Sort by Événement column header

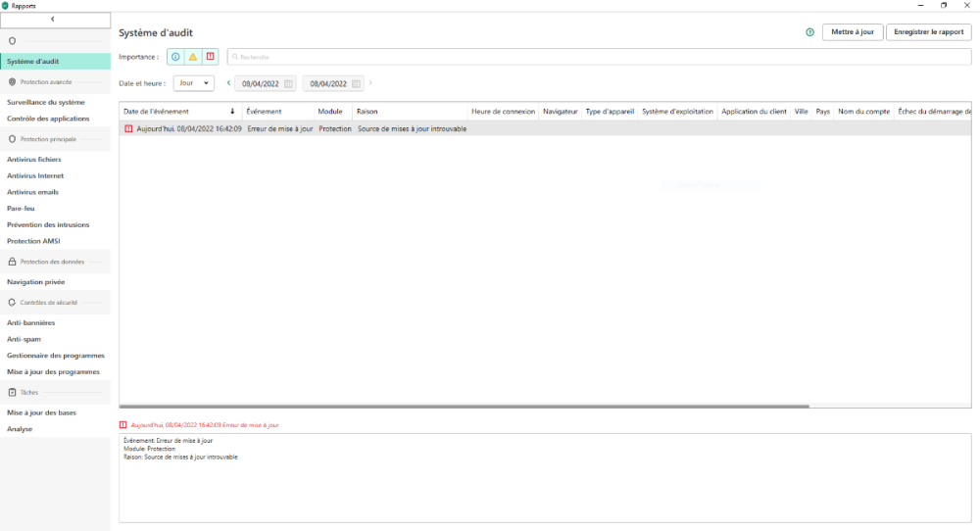[278, 112]
